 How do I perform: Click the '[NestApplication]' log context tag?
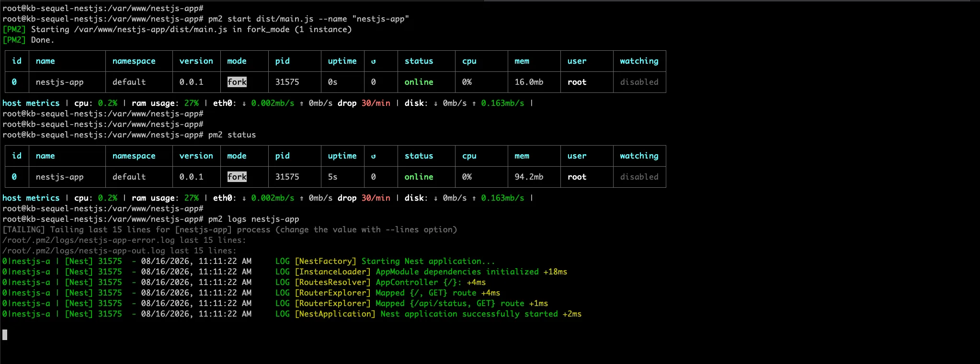335,314
